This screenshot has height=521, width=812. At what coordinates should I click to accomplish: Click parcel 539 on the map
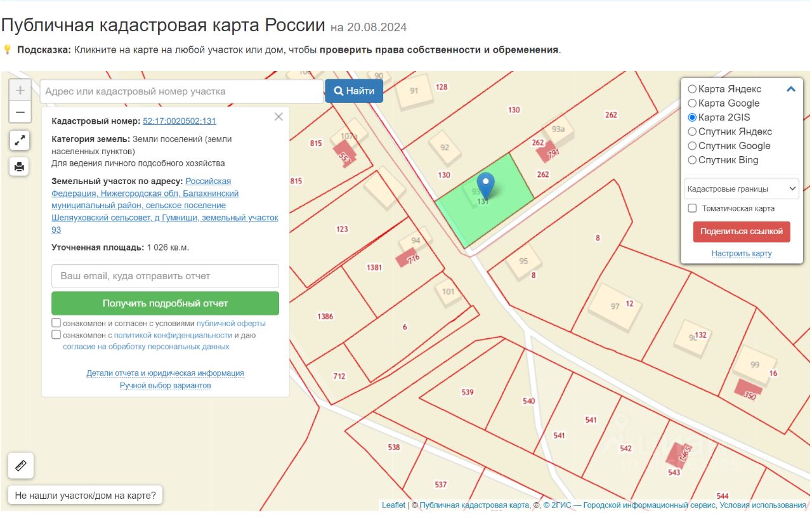click(468, 392)
